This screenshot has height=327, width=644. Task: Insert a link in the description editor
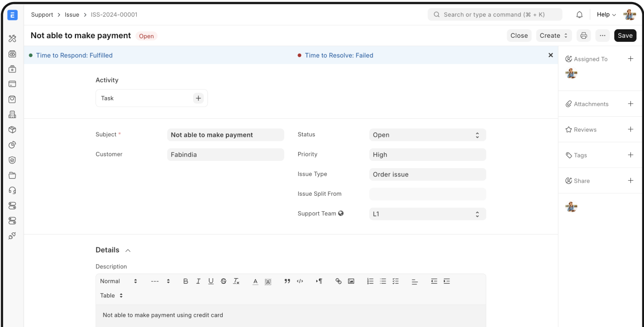tap(338, 281)
